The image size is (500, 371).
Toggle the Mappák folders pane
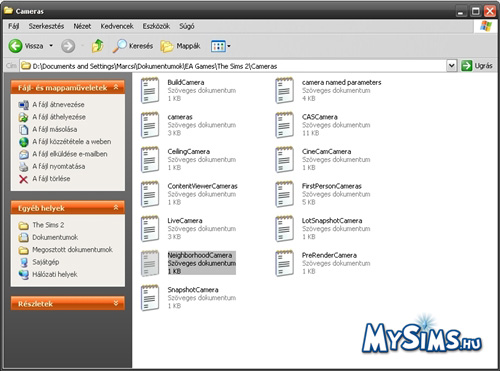180,46
